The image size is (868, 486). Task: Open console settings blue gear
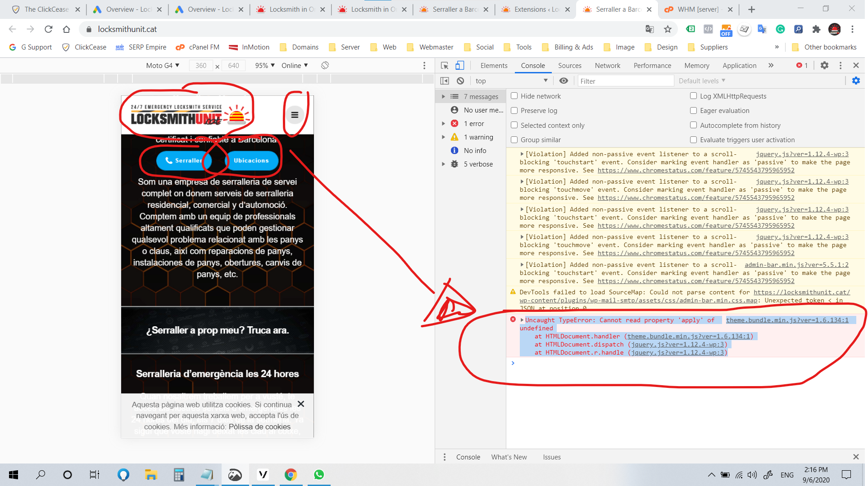click(856, 81)
